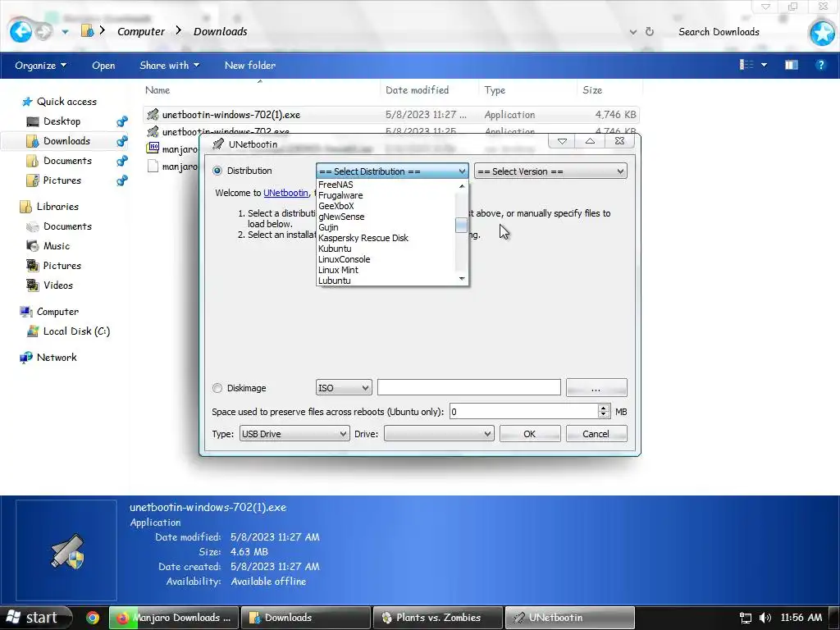Pick GeeXboX in the distribution list
Image resolution: width=840 pixels, height=630 pixels.
336,206
